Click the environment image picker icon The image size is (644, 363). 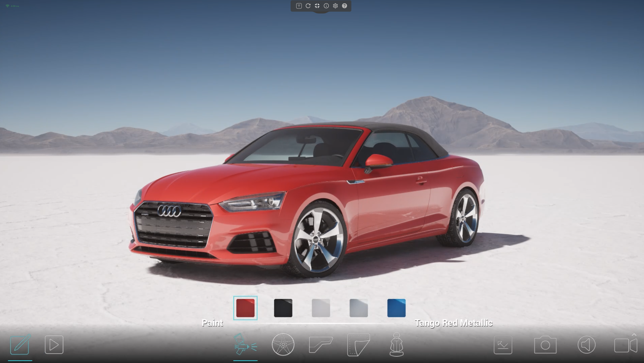tap(503, 345)
